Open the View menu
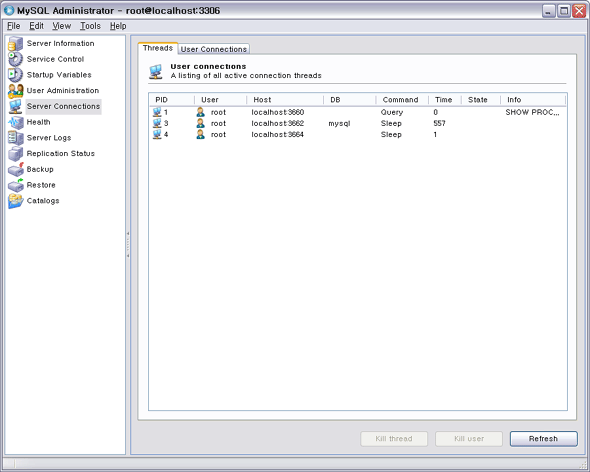The width and height of the screenshot is (590, 472). click(62, 26)
